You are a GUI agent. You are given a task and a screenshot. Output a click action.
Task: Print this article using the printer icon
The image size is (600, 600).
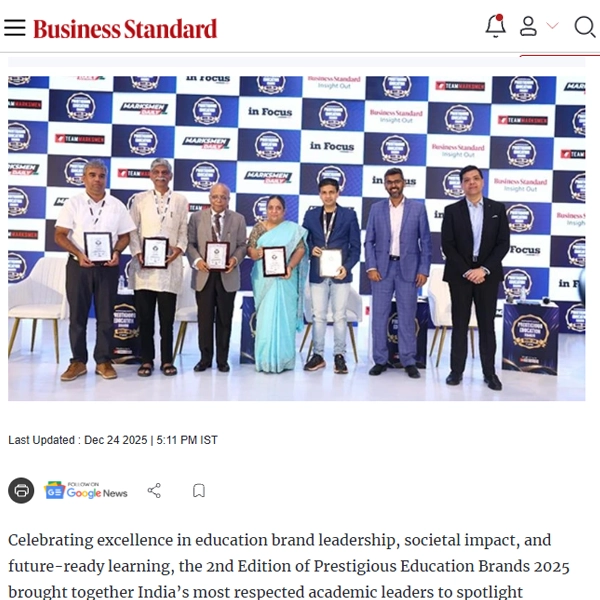pos(21,491)
